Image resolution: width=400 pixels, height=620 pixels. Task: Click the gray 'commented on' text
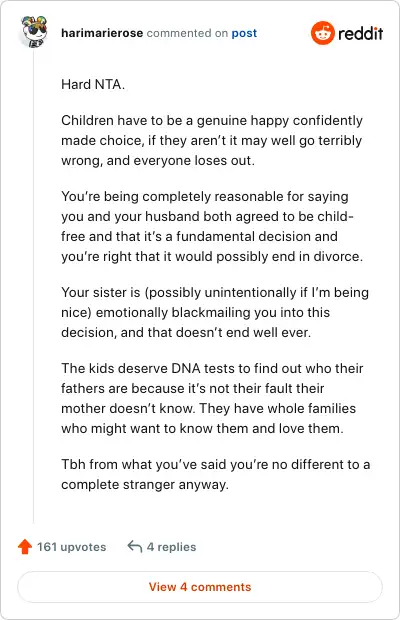click(x=187, y=33)
